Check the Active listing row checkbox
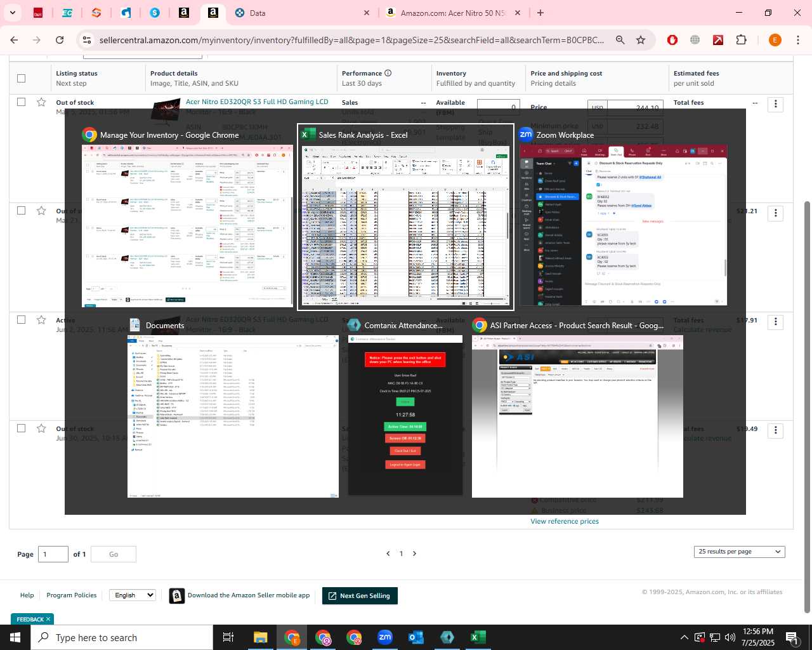 tap(22, 319)
